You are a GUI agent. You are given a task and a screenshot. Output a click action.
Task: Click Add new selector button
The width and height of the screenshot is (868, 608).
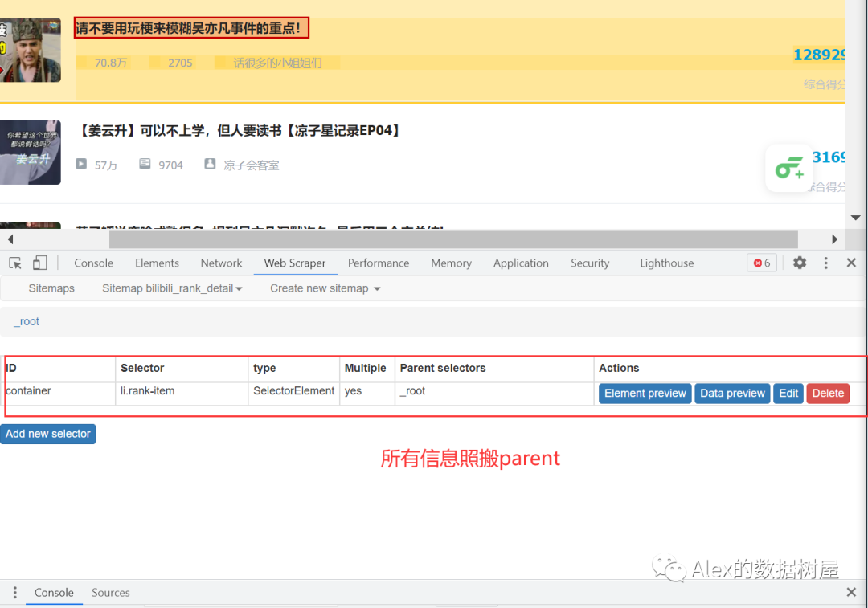coord(48,434)
